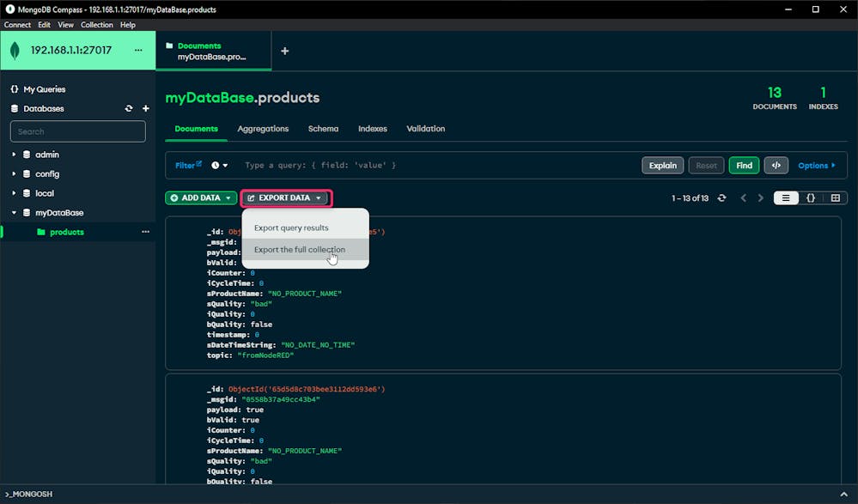Open options menu for products collection
Image resolution: width=858 pixels, height=504 pixels.
click(145, 232)
